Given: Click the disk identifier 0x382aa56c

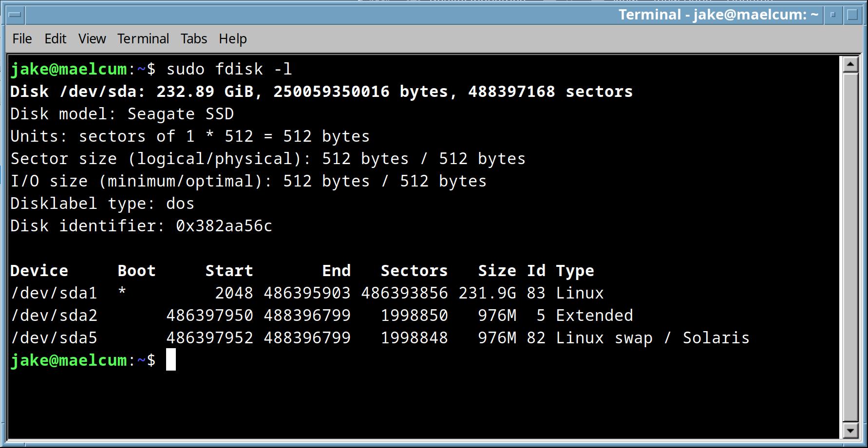Looking at the screenshot, I should [x=224, y=226].
